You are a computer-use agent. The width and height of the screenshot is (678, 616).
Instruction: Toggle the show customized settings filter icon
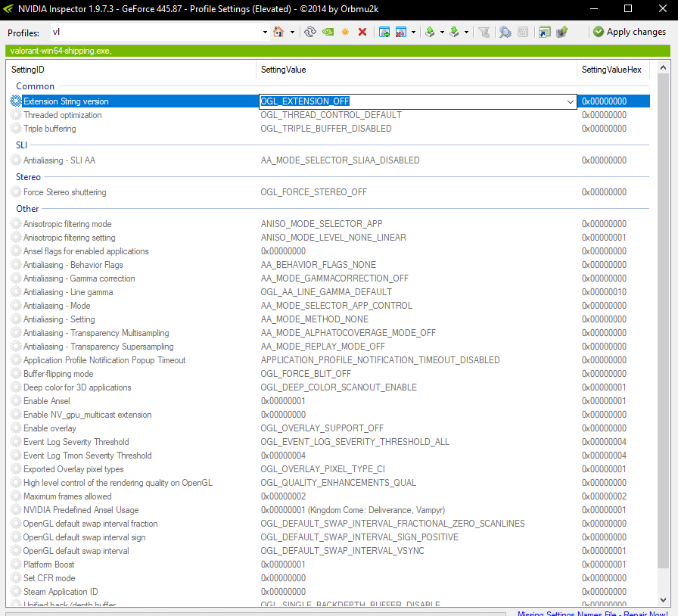484,32
